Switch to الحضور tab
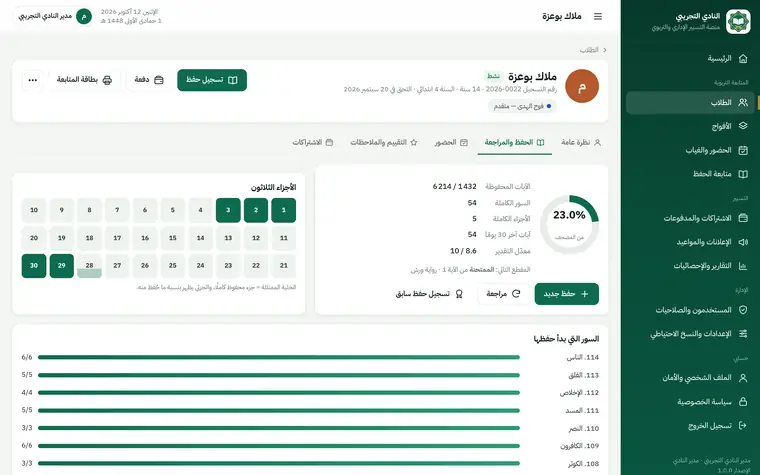This screenshot has width=760, height=475. pyautogui.click(x=451, y=142)
